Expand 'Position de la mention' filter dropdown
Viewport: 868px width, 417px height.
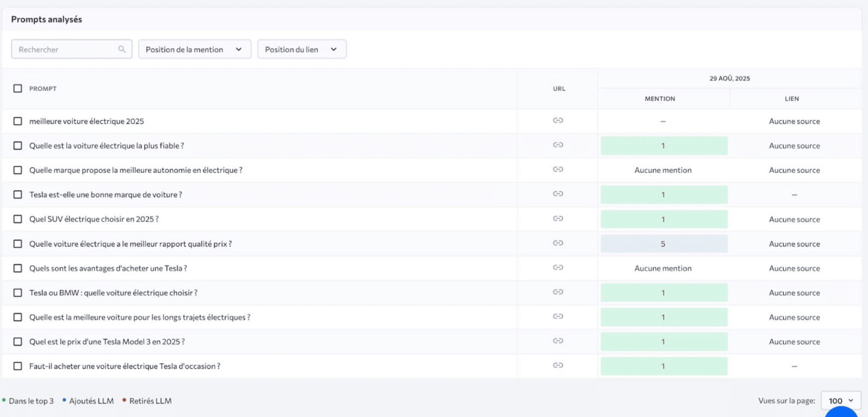[x=195, y=49]
